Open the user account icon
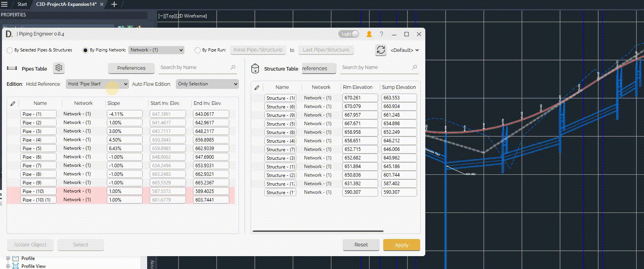Image resolution: width=644 pixels, height=269 pixels. (x=369, y=34)
